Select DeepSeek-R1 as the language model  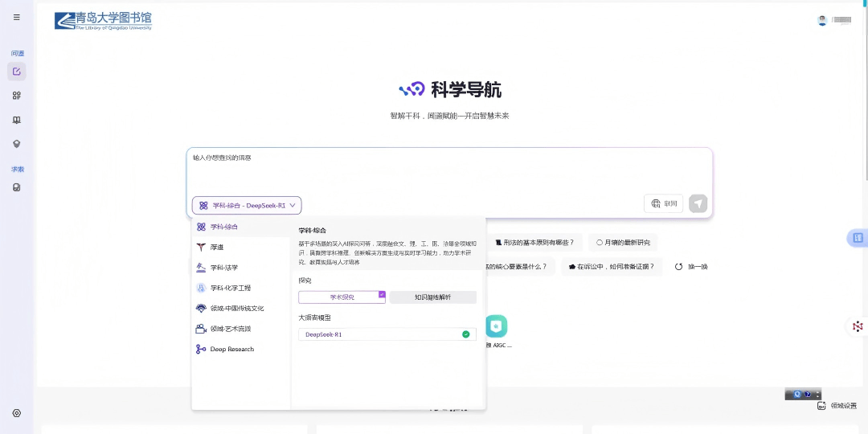[x=387, y=334]
